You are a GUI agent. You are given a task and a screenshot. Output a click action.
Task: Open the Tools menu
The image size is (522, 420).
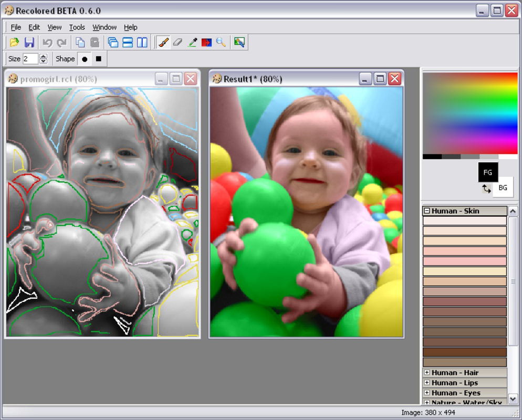click(x=77, y=27)
